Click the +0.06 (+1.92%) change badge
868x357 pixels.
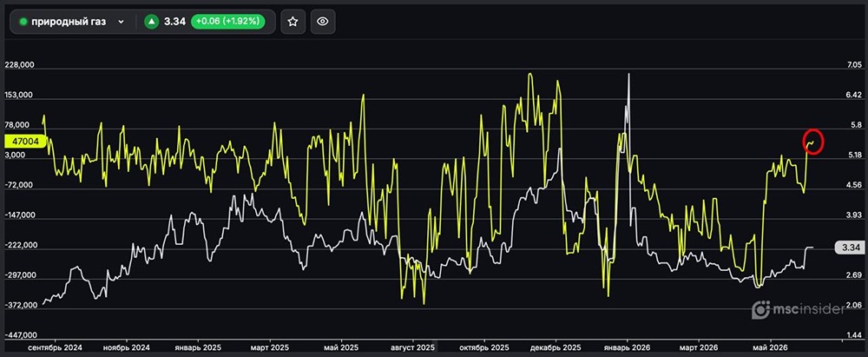pos(227,22)
